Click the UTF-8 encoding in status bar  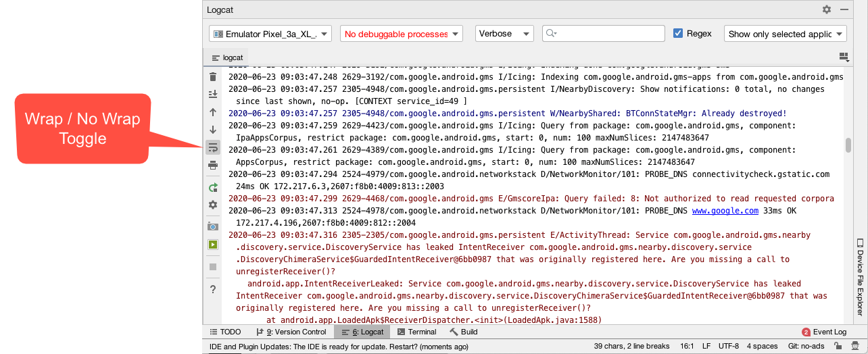(728, 346)
